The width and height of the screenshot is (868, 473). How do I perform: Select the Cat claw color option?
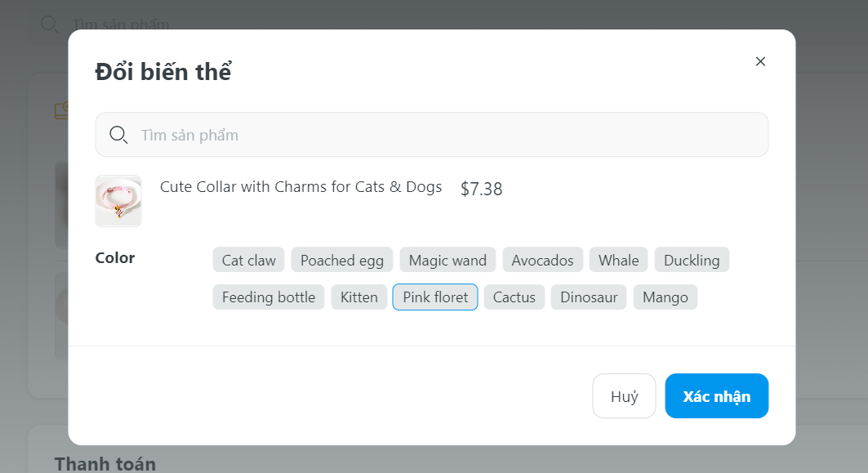tap(249, 261)
